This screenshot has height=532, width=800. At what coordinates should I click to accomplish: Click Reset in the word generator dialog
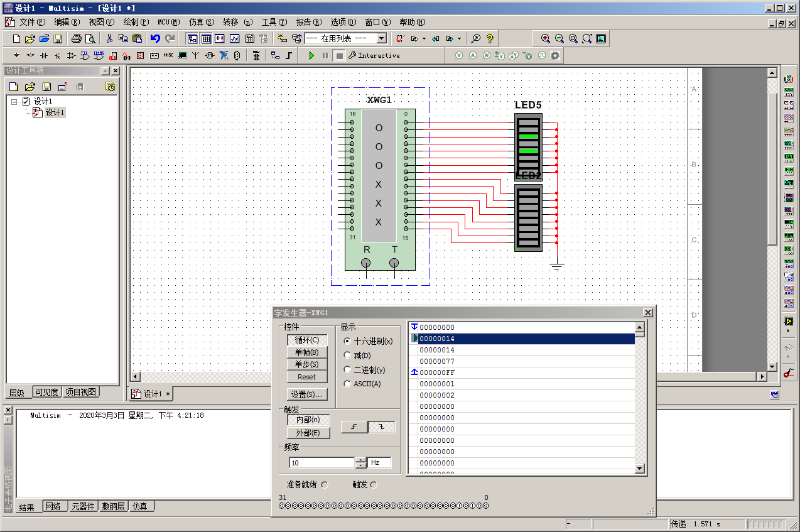click(x=307, y=377)
